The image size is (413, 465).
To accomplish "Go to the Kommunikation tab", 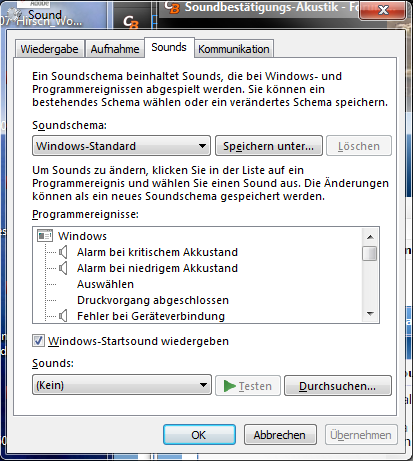I will tap(234, 49).
